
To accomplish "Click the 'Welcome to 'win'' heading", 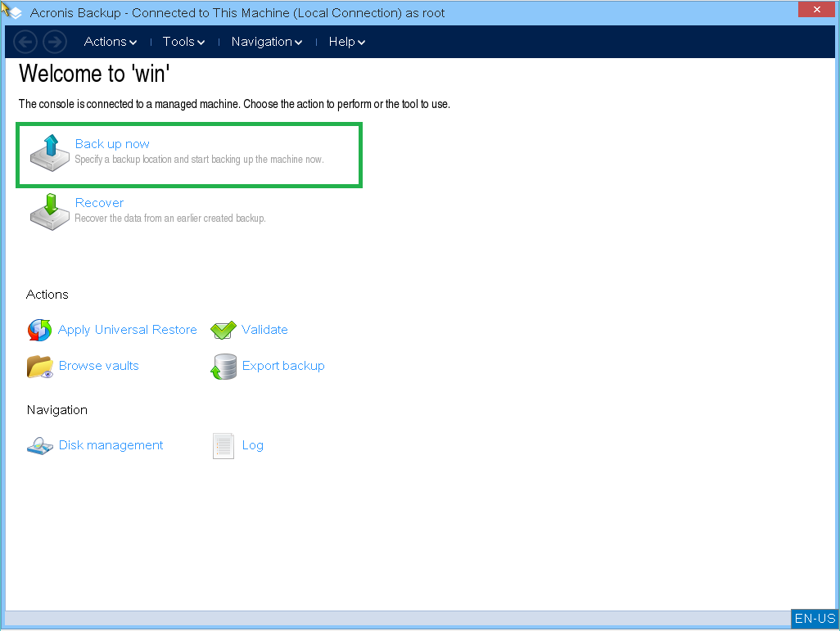I will click(94, 74).
